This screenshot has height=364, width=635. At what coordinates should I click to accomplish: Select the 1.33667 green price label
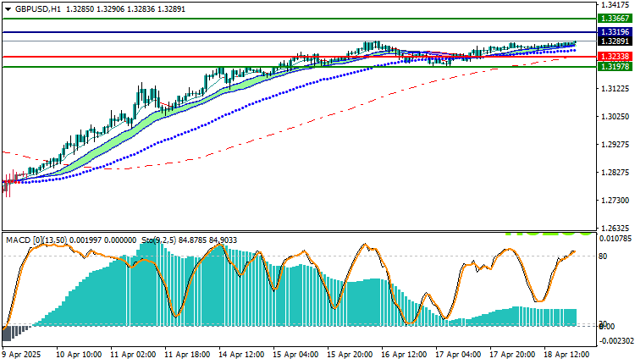click(x=616, y=19)
